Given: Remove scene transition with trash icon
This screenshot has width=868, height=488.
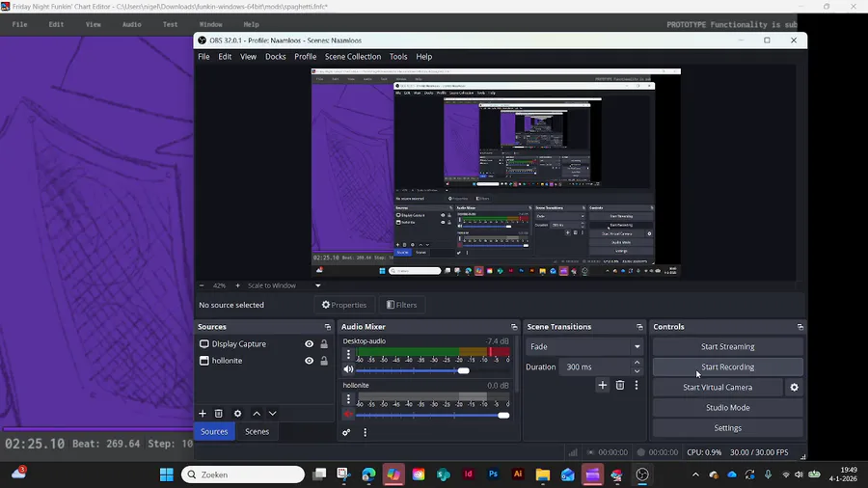Looking at the screenshot, I should click(x=620, y=385).
